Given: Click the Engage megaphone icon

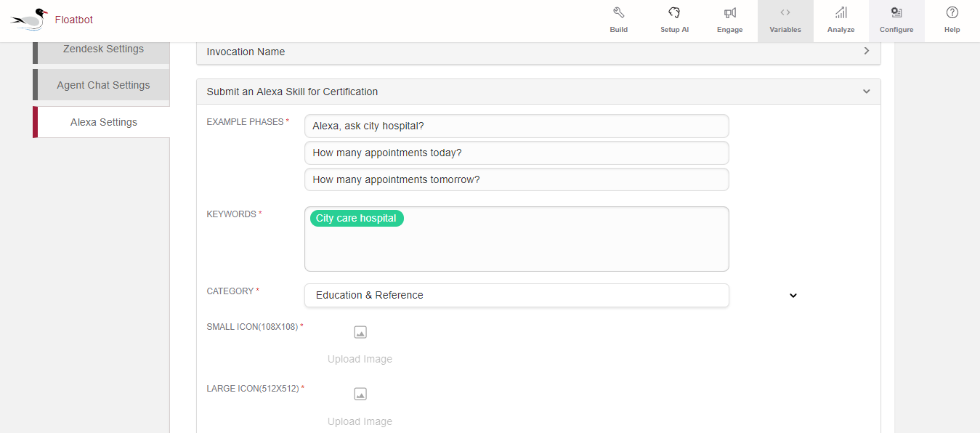Looking at the screenshot, I should (x=729, y=13).
